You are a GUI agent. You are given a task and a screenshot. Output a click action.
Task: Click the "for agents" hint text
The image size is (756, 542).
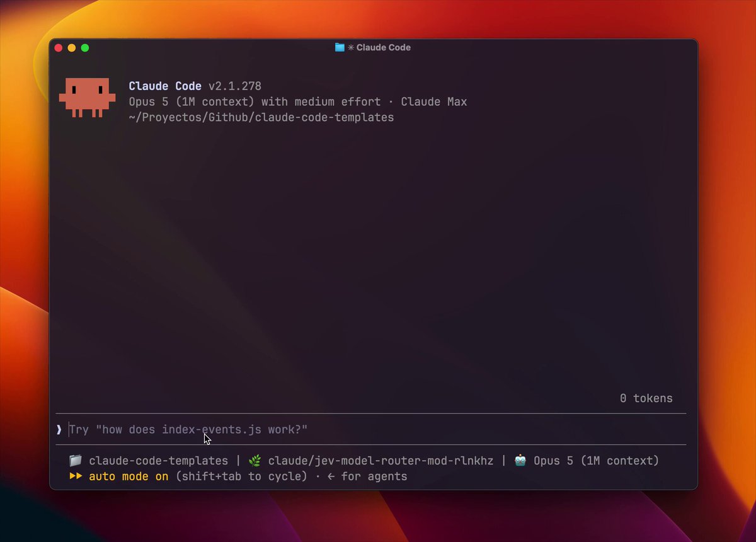point(374,476)
